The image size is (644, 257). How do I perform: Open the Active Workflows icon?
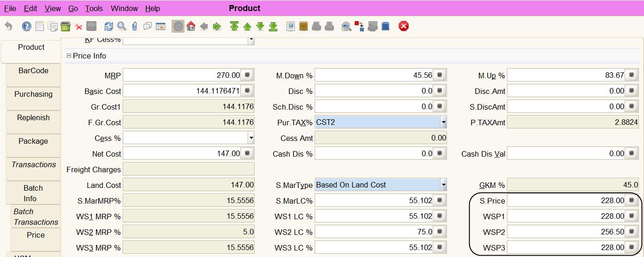click(x=359, y=26)
